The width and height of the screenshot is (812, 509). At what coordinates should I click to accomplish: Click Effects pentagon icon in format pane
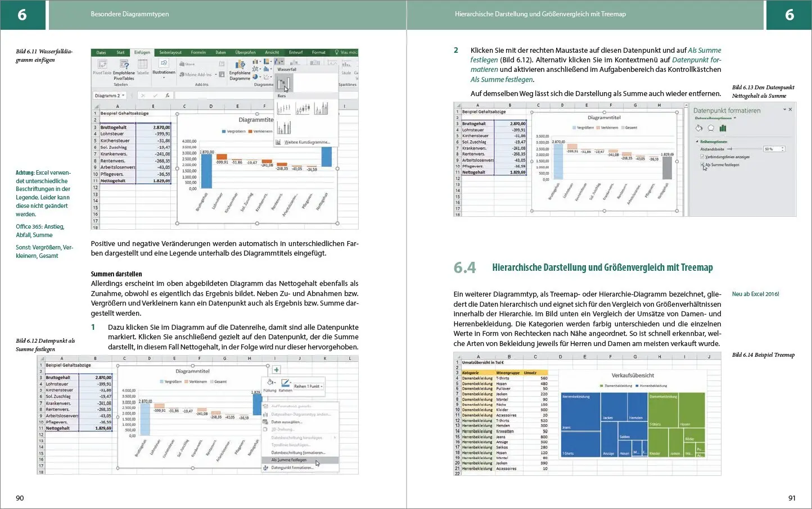pos(711,128)
